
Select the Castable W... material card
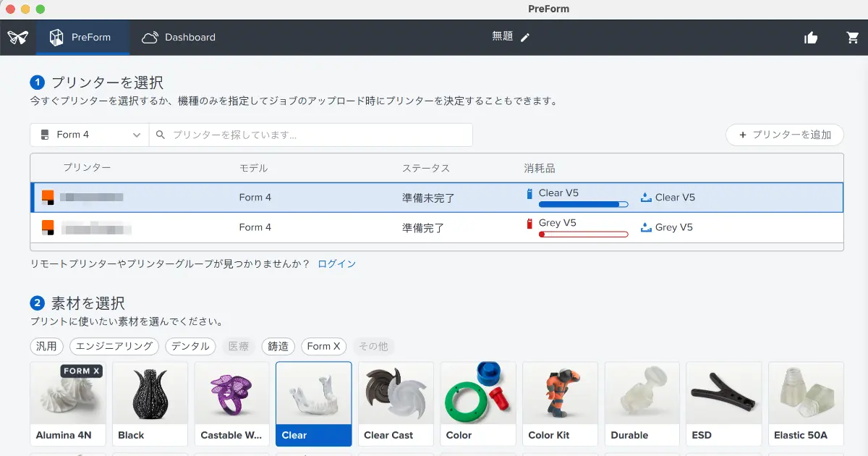[232, 404]
